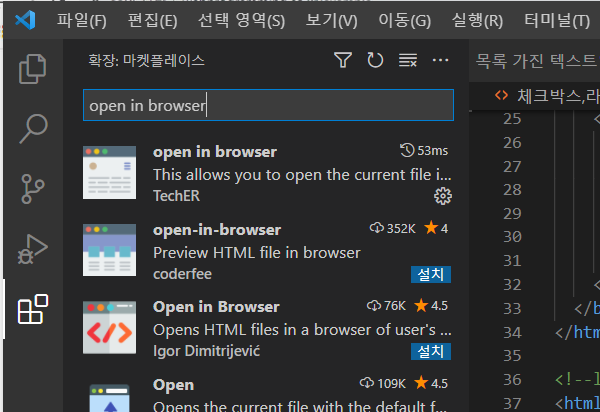Open manage gear for TechER extension

[x=443, y=196]
